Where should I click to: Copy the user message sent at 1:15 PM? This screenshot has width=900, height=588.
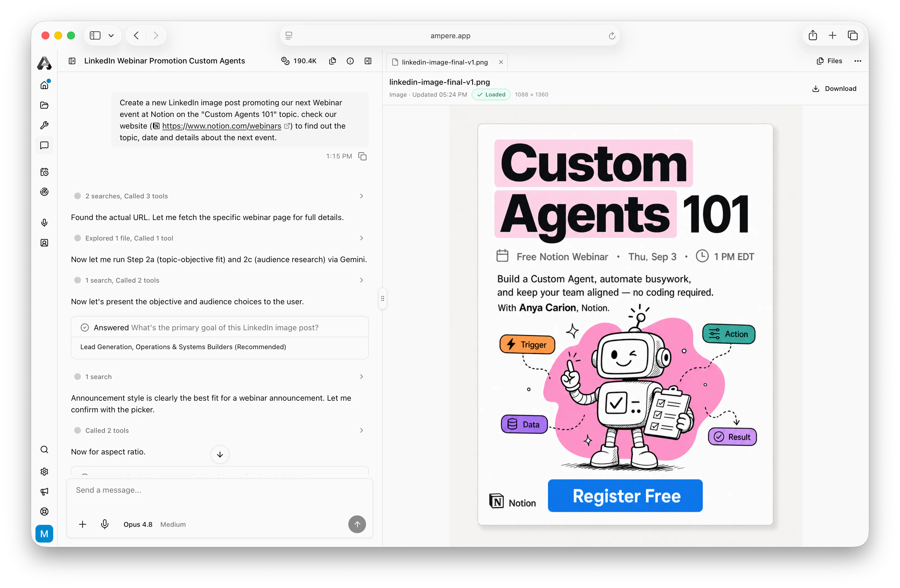(362, 156)
